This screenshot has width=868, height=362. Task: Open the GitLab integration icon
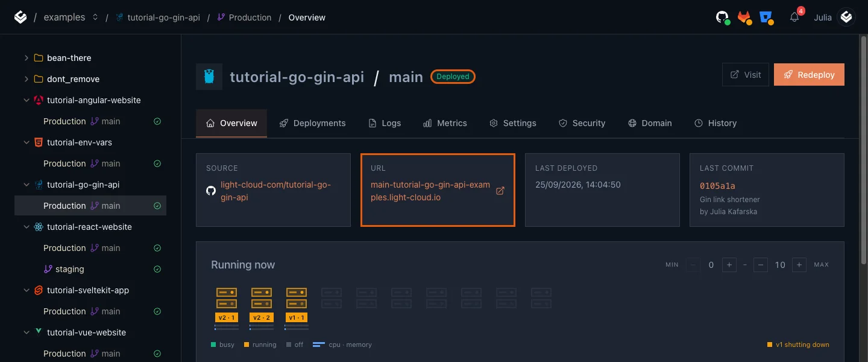[x=745, y=17]
